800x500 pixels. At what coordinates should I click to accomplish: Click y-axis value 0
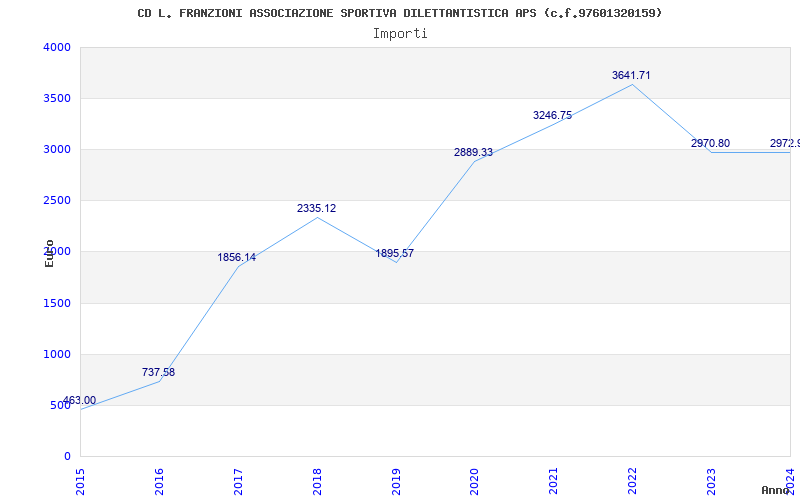tap(67, 457)
